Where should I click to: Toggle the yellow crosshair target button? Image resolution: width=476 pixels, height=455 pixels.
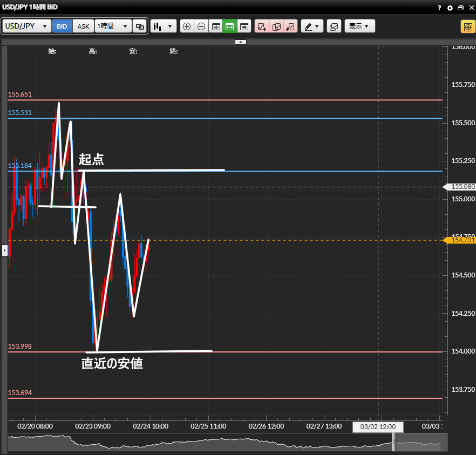[467, 26]
